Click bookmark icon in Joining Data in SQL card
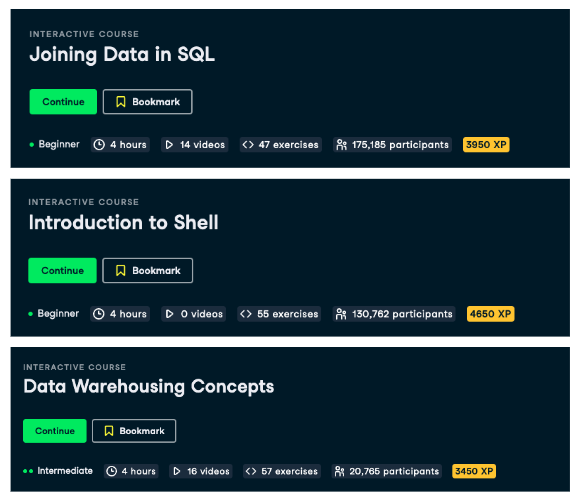Viewport: 585px width, 504px height. pyautogui.click(x=121, y=101)
